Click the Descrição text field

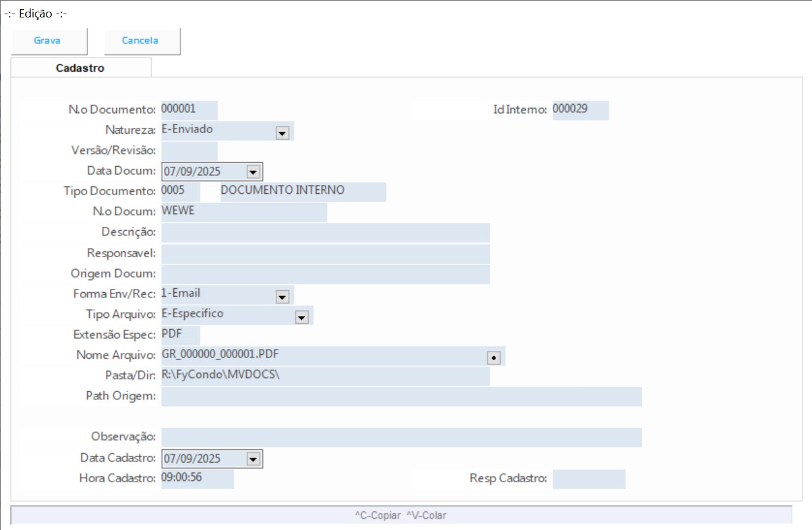325,233
